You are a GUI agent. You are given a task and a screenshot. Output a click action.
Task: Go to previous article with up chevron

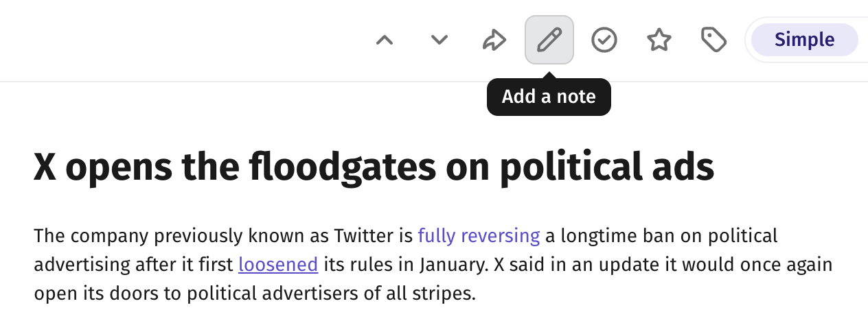point(385,40)
